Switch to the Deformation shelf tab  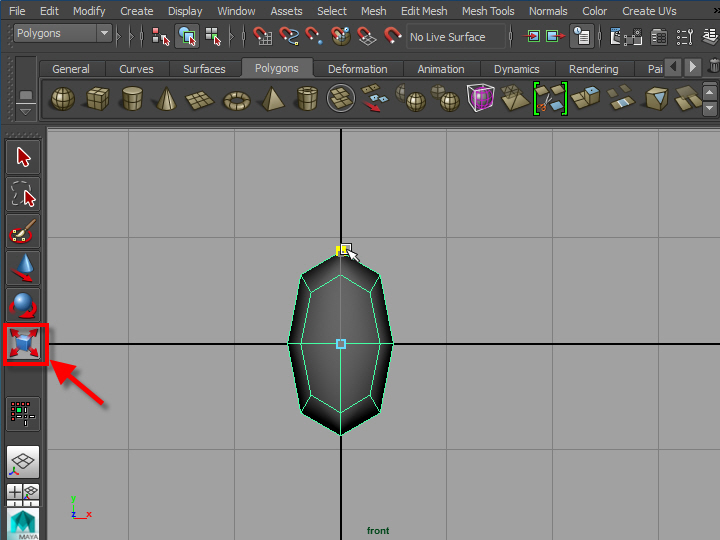point(357,69)
